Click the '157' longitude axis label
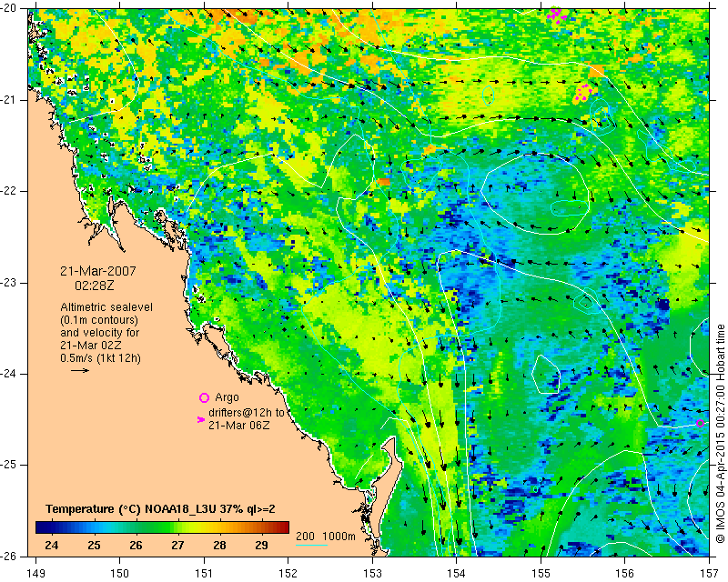This screenshot has height=582, width=728. pyautogui.click(x=710, y=574)
